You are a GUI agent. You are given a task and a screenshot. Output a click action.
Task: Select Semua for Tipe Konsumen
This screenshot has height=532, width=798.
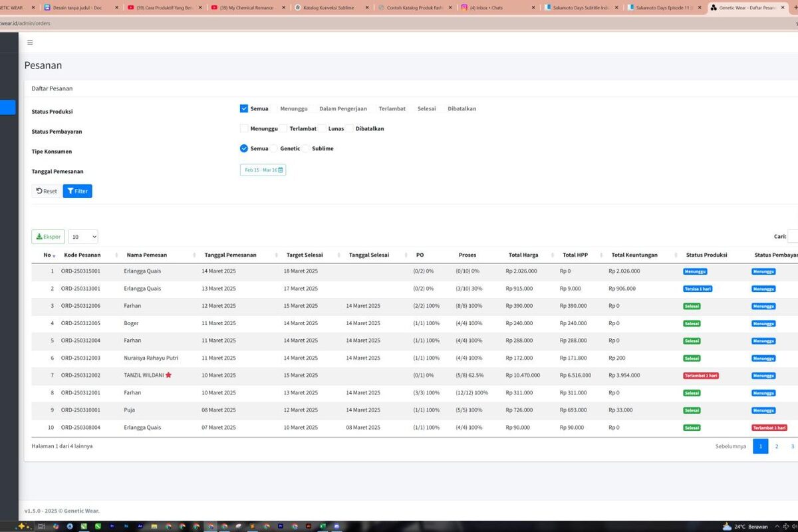point(244,148)
